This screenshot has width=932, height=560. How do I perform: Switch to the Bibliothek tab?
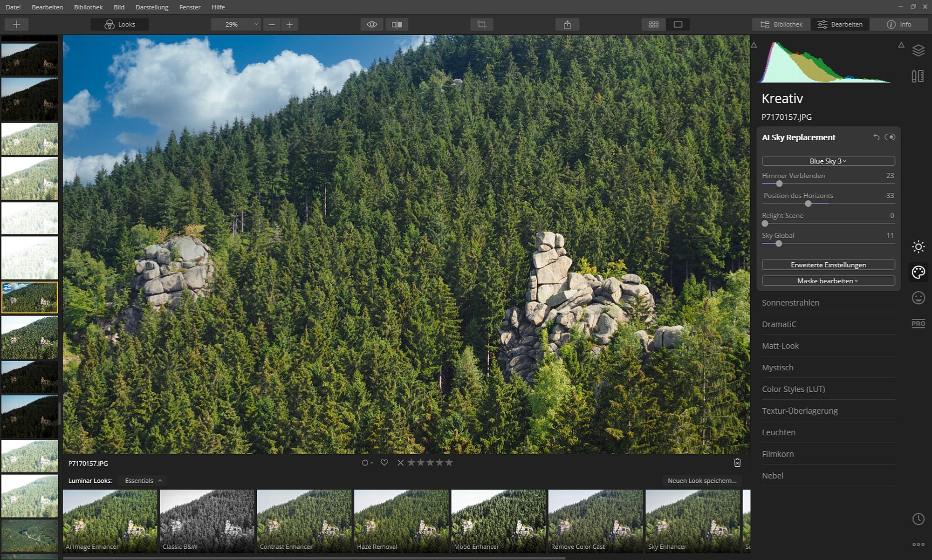pyautogui.click(x=781, y=24)
